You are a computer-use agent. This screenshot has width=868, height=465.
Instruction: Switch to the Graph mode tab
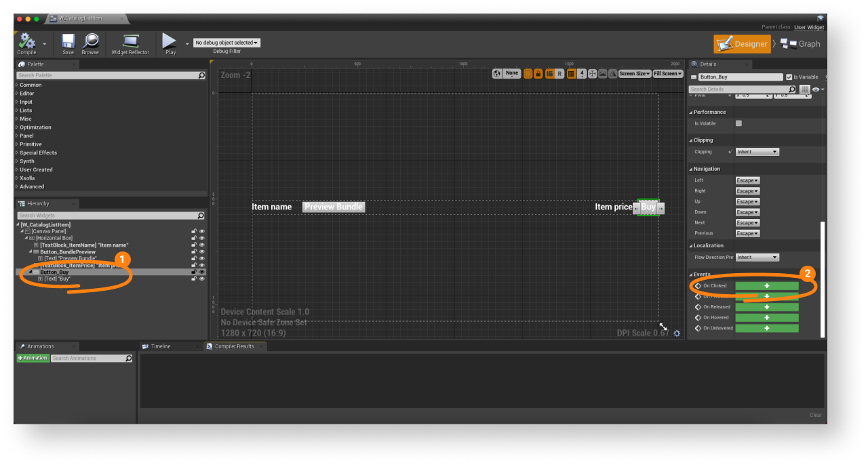click(801, 44)
